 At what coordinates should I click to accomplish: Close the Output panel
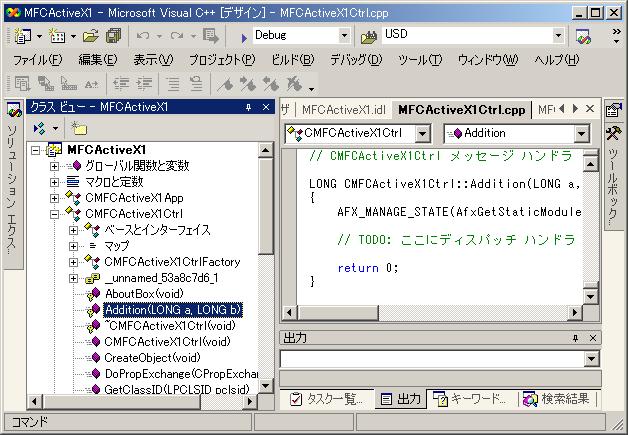[x=593, y=338]
